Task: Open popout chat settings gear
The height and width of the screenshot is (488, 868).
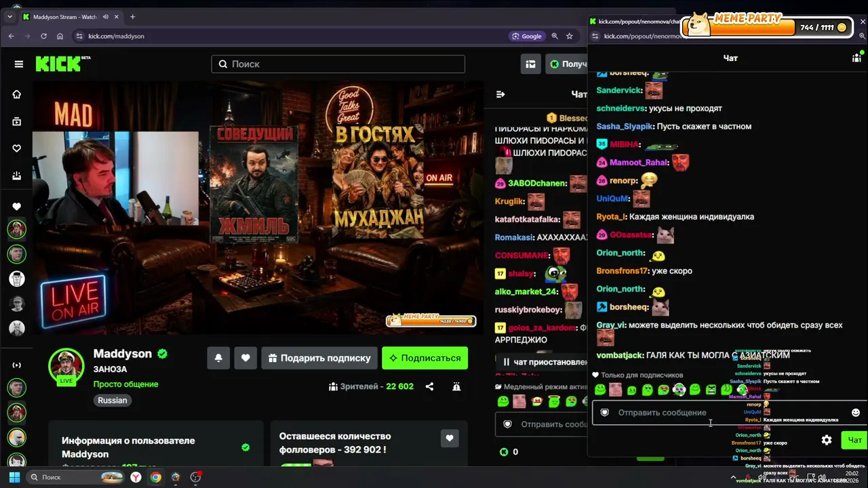Action: 827,440
